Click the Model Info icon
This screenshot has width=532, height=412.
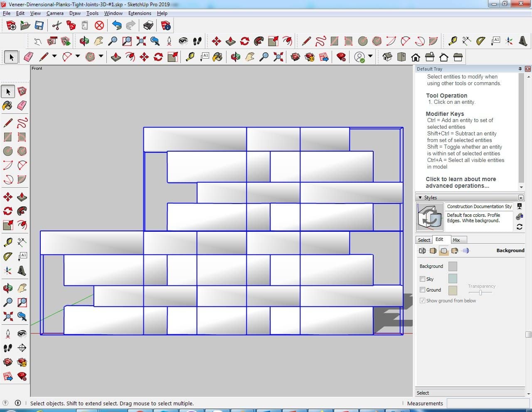(166, 26)
